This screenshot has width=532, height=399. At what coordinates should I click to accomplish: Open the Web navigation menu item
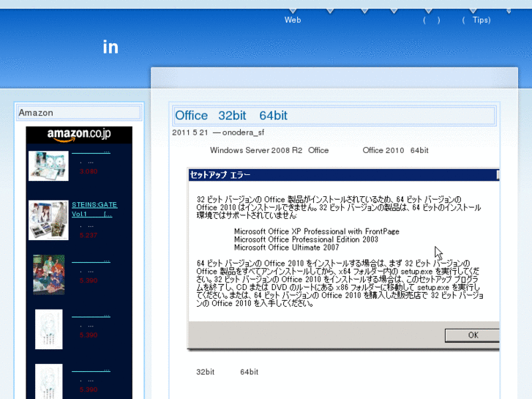pyautogui.click(x=293, y=20)
